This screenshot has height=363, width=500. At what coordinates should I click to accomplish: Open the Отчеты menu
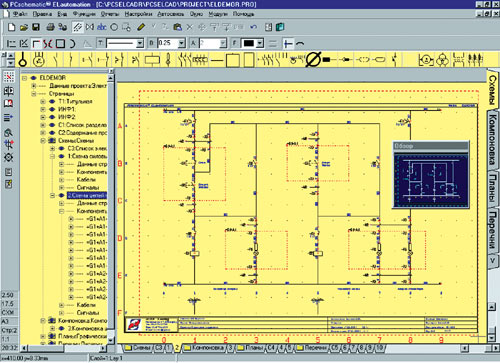(x=110, y=14)
